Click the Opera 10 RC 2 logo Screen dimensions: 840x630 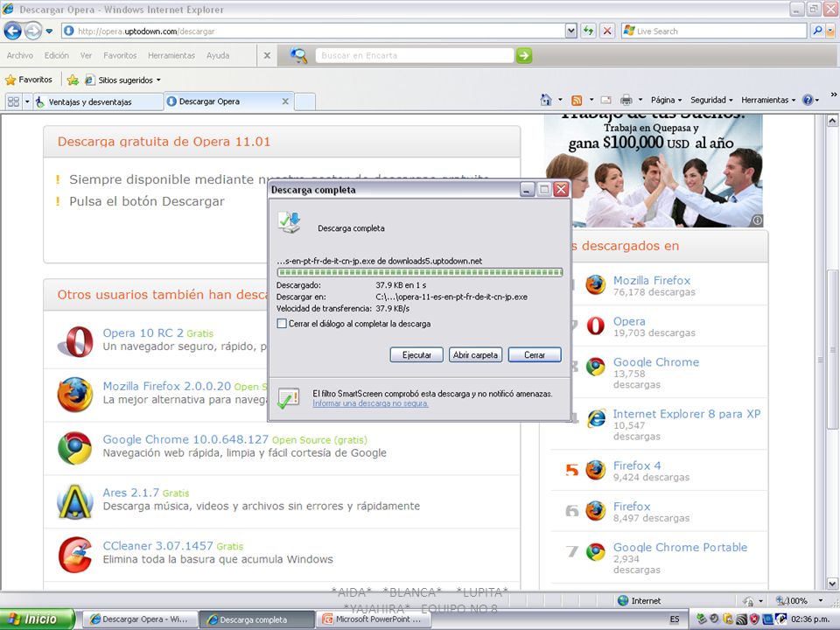75,341
